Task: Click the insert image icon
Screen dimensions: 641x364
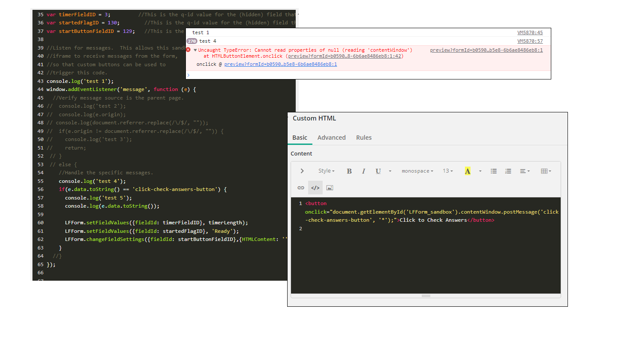Action: pyautogui.click(x=329, y=188)
